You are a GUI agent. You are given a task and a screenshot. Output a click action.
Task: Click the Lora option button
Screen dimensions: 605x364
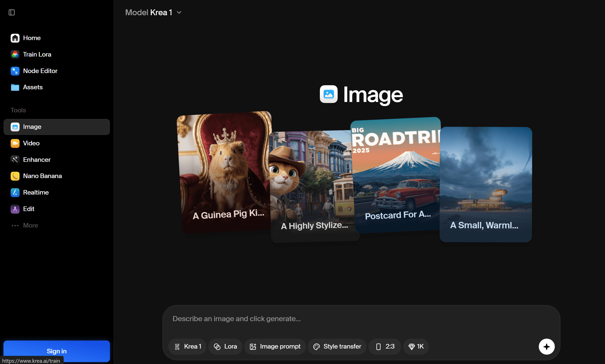coord(225,346)
